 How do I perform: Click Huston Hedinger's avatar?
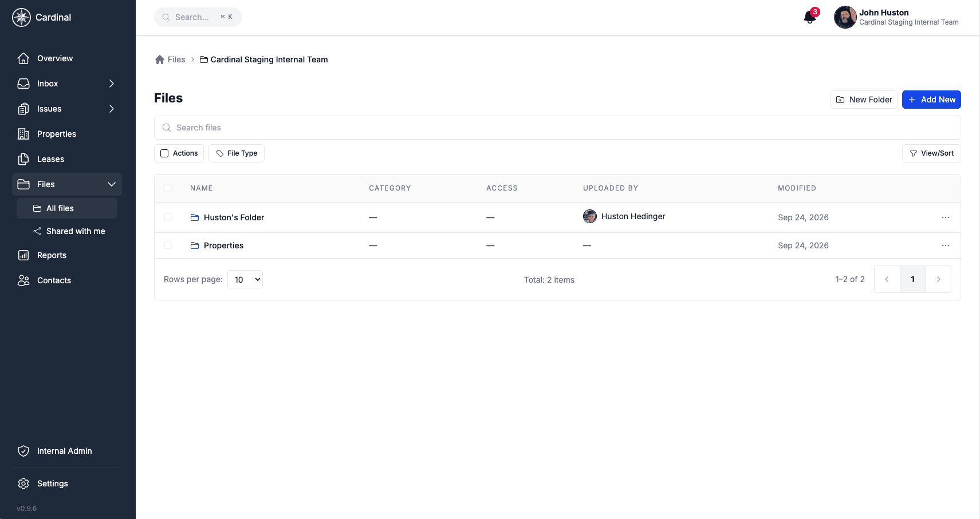[590, 216]
